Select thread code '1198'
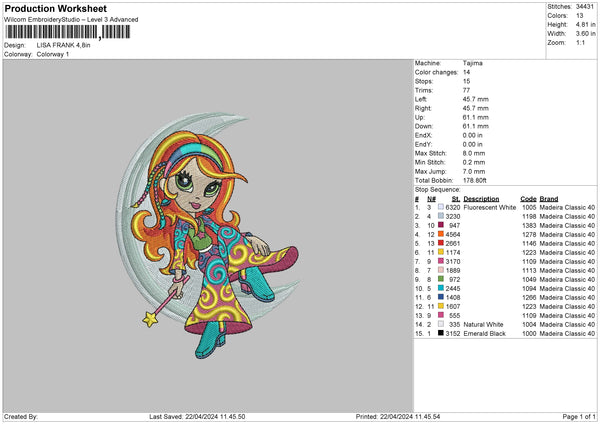The image size is (600, 424). pyautogui.click(x=529, y=217)
